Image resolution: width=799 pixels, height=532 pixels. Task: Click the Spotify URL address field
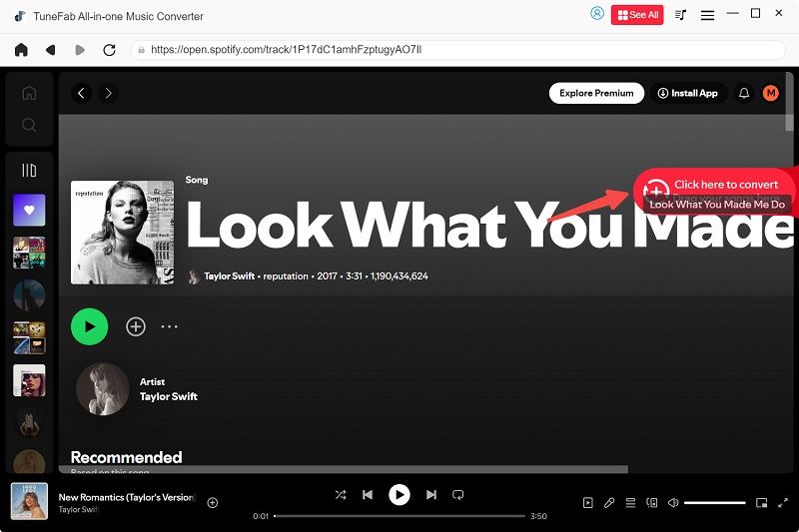[457, 50]
